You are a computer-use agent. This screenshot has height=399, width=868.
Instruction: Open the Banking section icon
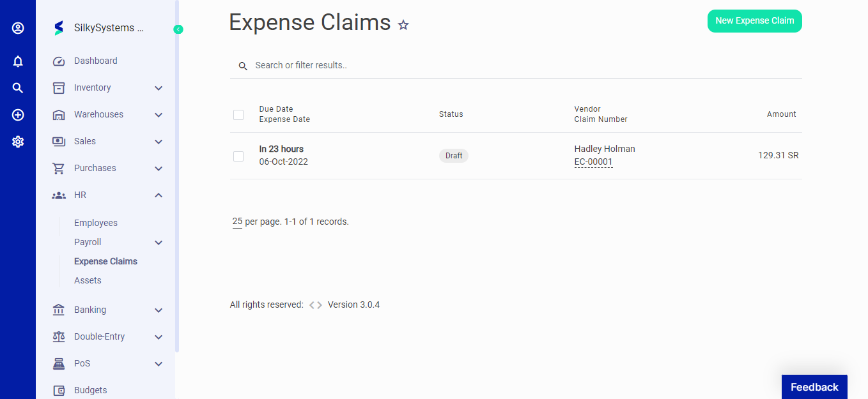tap(58, 310)
